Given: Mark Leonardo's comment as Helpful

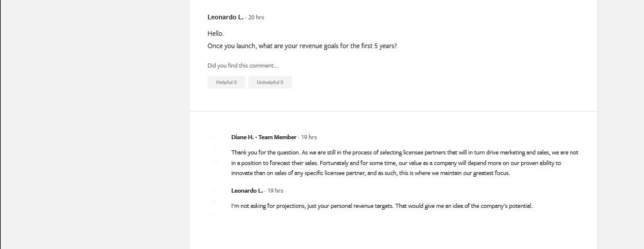Looking at the screenshot, I should click(x=226, y=82).
